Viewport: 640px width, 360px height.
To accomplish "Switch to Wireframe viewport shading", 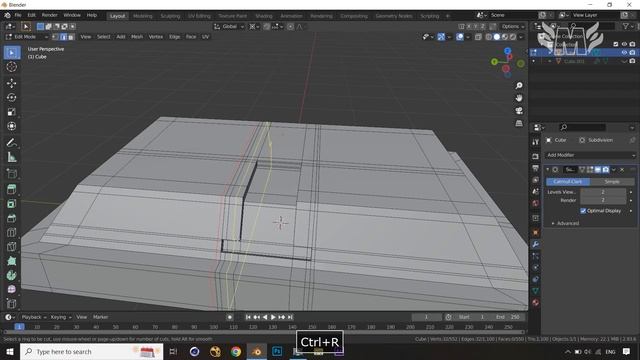I will [x=489, y=37].
